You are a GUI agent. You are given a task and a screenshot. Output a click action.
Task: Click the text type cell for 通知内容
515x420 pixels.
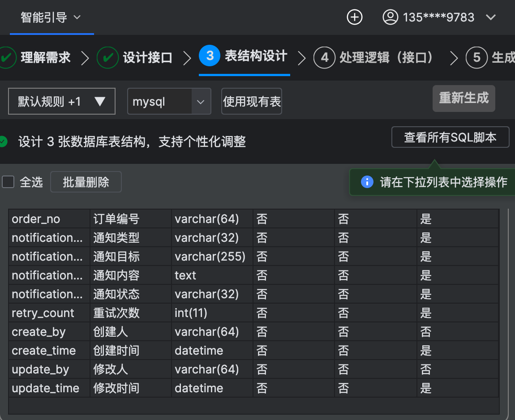point(212,275)
